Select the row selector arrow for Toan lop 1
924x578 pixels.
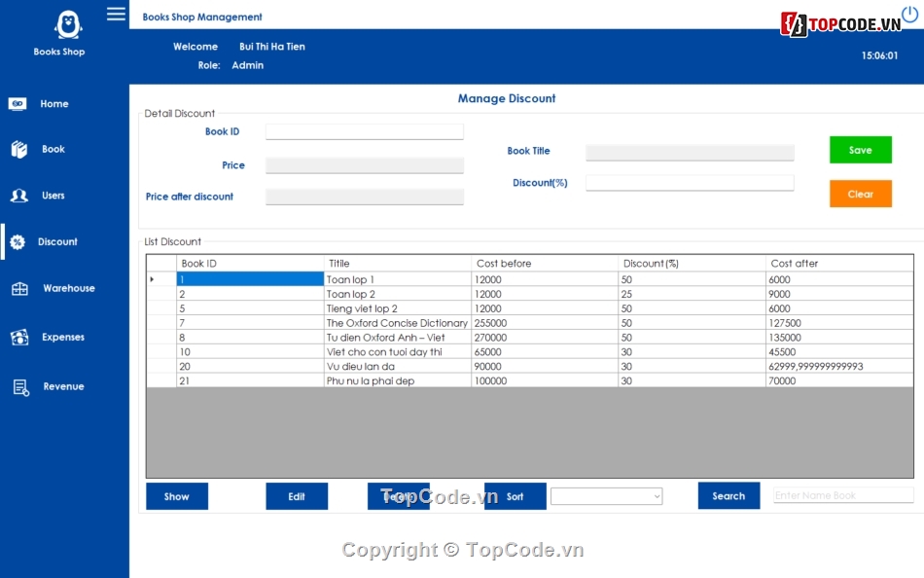point(160,279)
